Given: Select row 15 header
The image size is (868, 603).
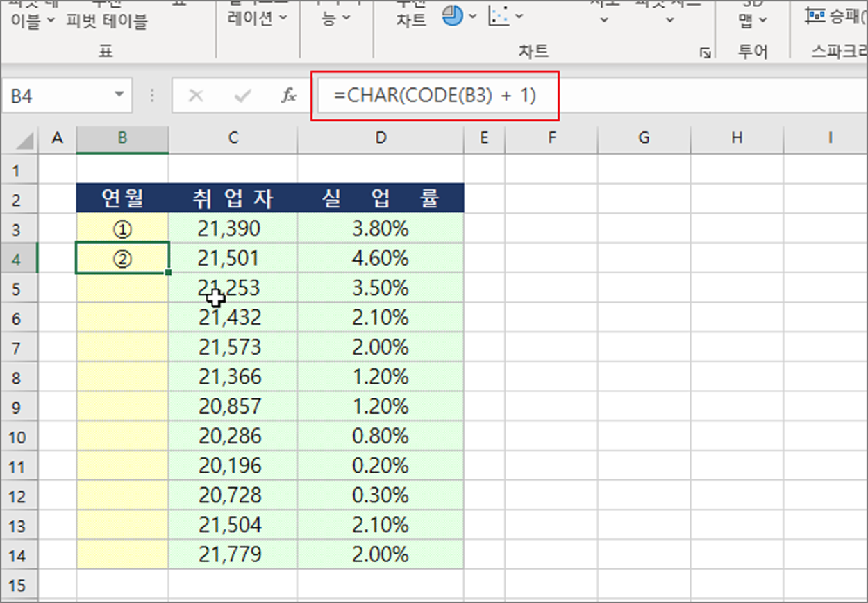Looking at the screenshot, I should [18, 586].
